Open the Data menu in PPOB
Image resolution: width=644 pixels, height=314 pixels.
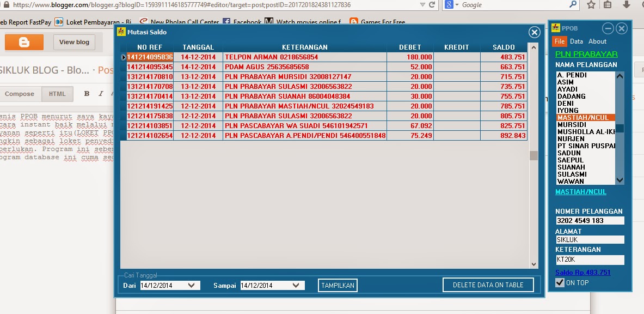point(576,41)
